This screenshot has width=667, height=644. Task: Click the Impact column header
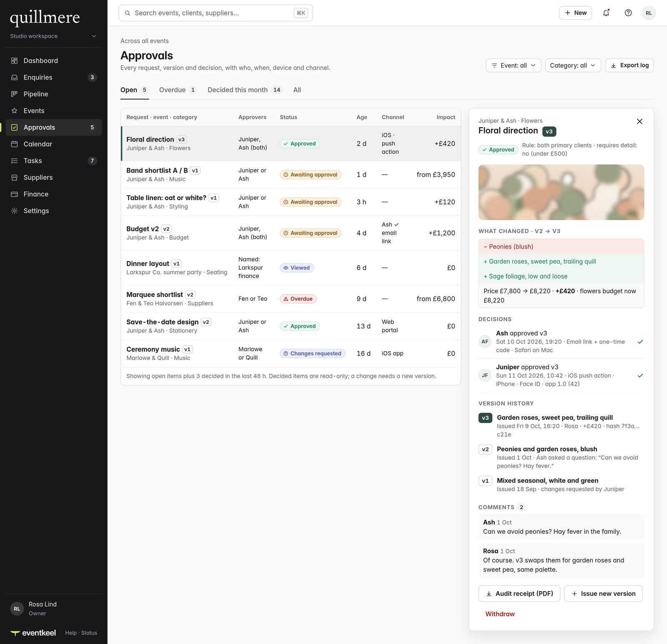(x=446, y=117)
